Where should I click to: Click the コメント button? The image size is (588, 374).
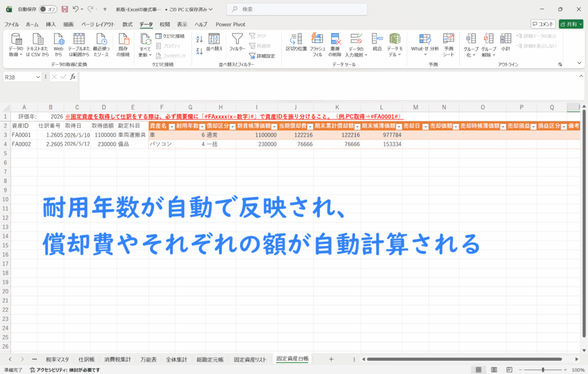point(543,24)
